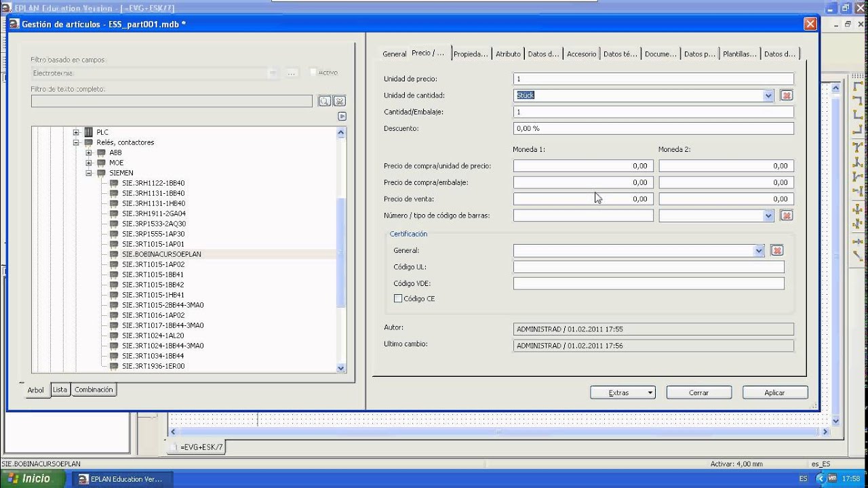Select the jumper connection symbol
868x488 pixels.
click(x=858, y=224)
